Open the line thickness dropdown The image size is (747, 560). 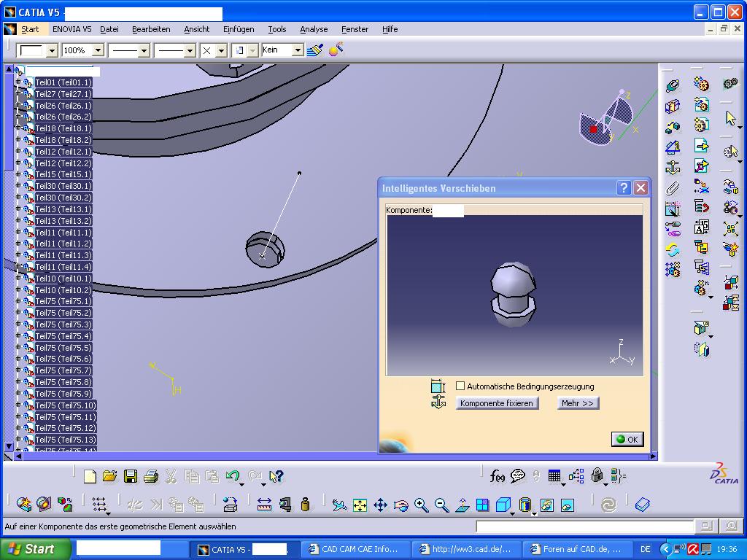144,50
